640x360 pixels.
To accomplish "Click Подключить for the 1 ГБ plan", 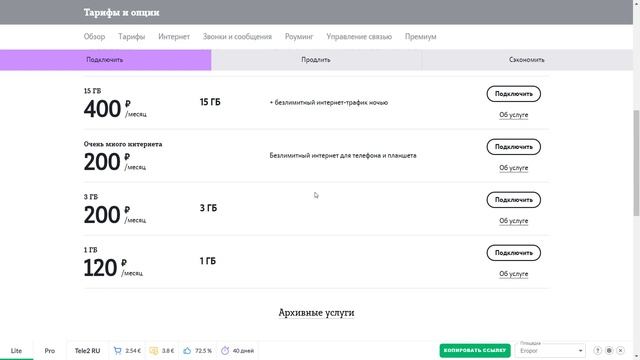I will pos(513,253).
